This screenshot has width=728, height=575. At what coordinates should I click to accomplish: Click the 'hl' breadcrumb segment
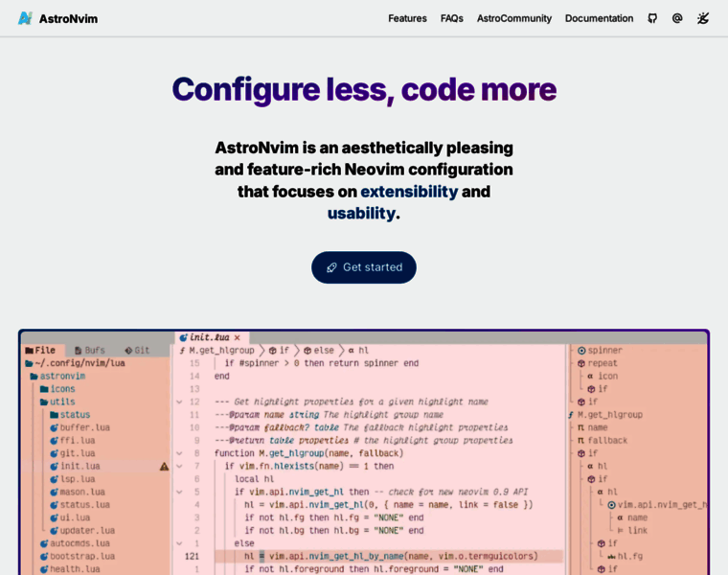pyautogui.click(x=358, y=350)
